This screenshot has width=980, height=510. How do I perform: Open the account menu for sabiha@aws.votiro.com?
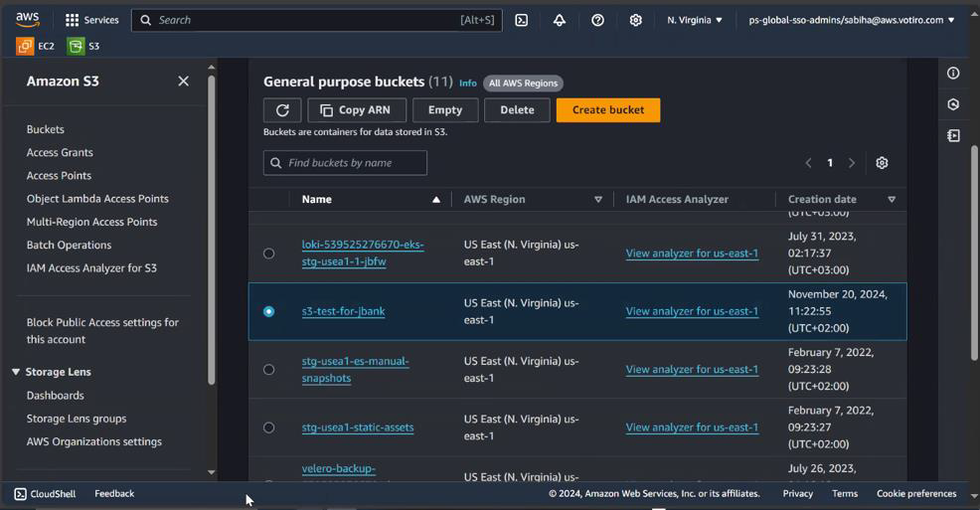click(x=851, y=20)
